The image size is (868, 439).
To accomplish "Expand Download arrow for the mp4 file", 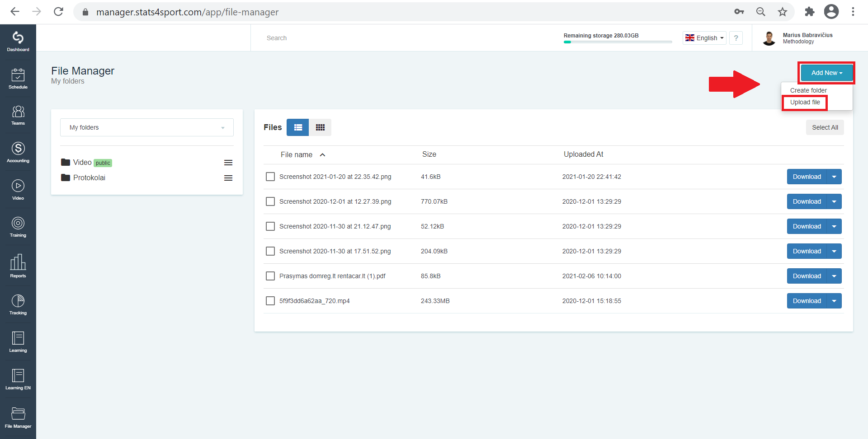I will click(834, 301).
